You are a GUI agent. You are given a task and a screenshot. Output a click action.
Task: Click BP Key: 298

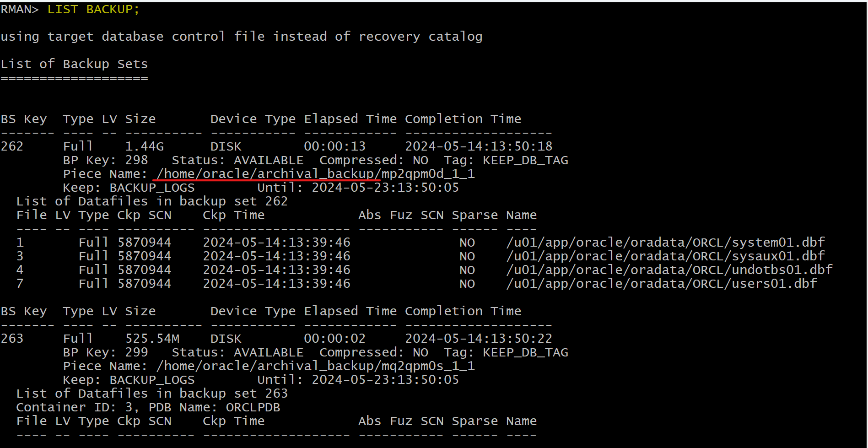(106, 160)
